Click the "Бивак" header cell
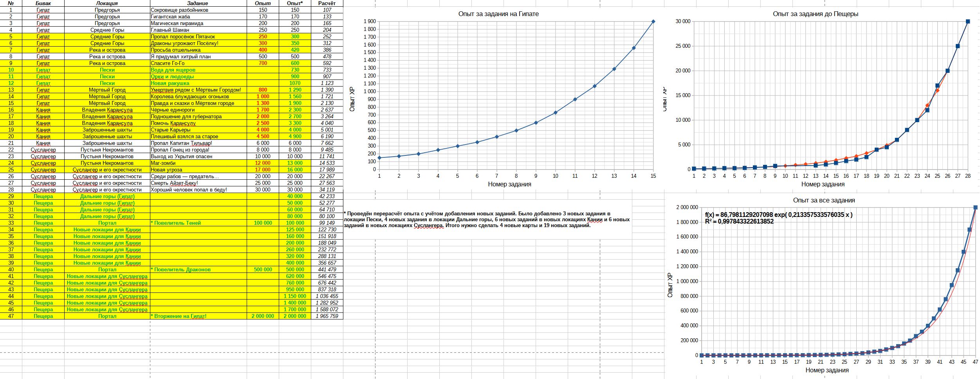The height and width of the screenshot is (379, 980). [x=43, y=3]
